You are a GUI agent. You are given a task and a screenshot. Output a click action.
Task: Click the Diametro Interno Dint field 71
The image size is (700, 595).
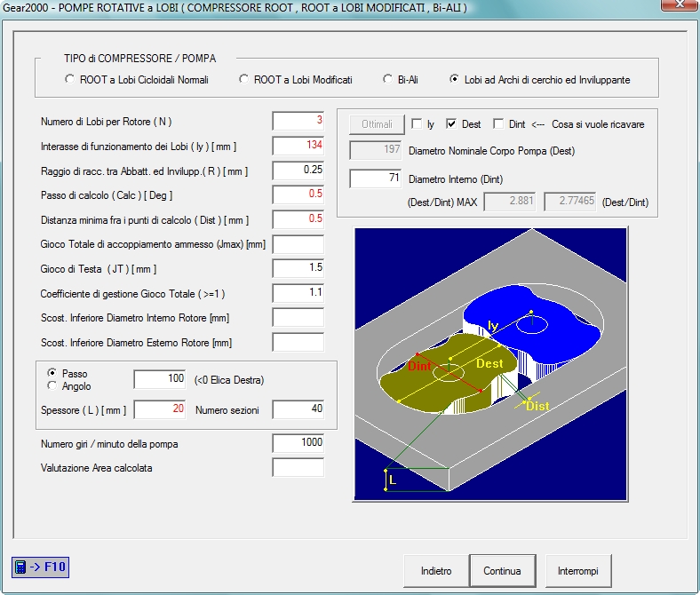376,178
